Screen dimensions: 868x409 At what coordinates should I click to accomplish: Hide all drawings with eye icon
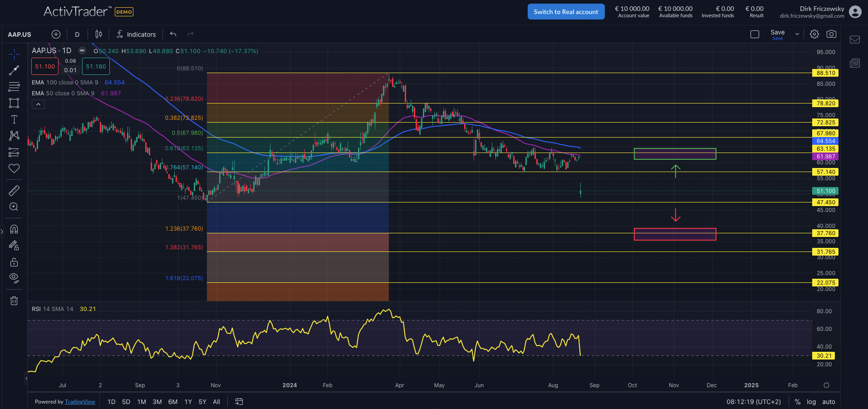tap(14, 278)
